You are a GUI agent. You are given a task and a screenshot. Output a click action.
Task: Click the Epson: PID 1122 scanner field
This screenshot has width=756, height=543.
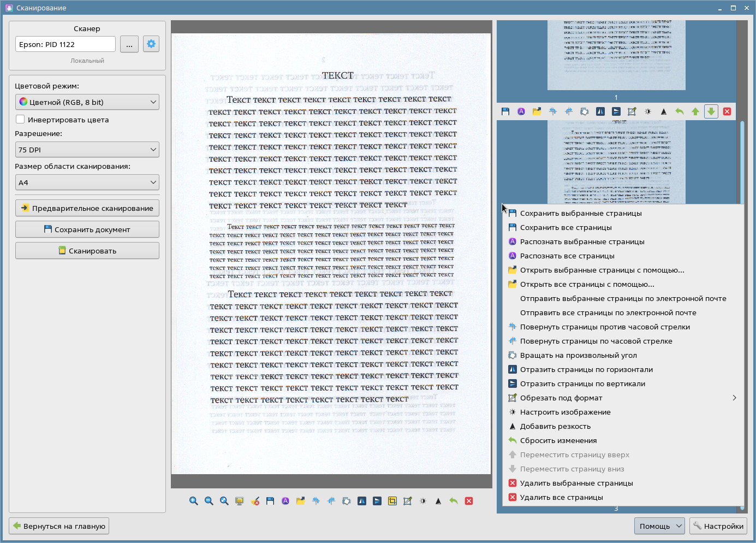[x=66, y=44]
